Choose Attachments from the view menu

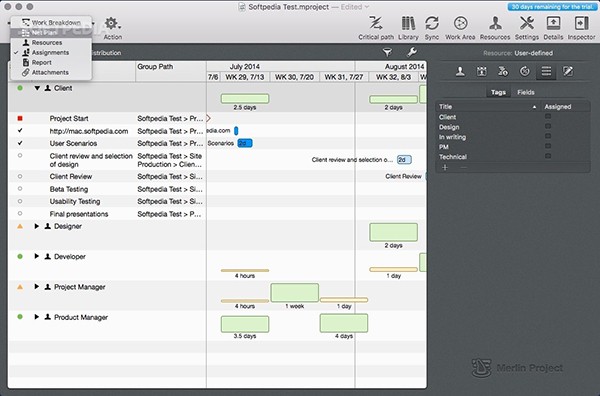click(51, 72)
